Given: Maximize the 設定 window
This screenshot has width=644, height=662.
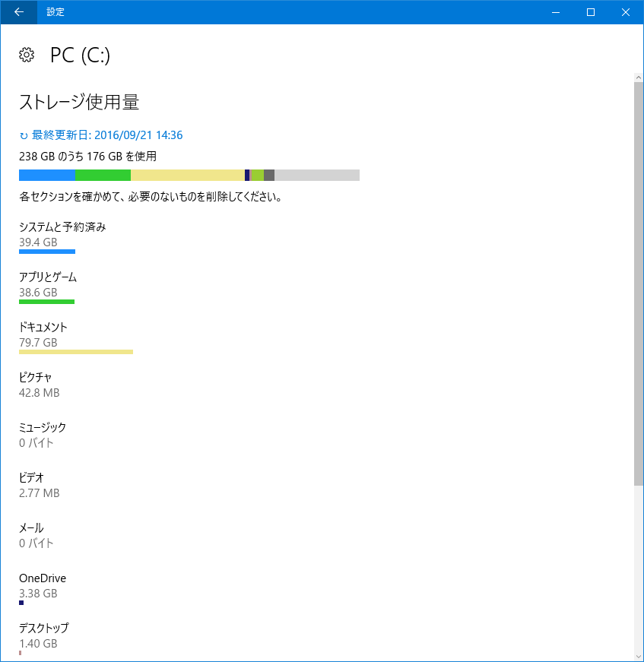Looking at the screenshot, I should 590,12.
